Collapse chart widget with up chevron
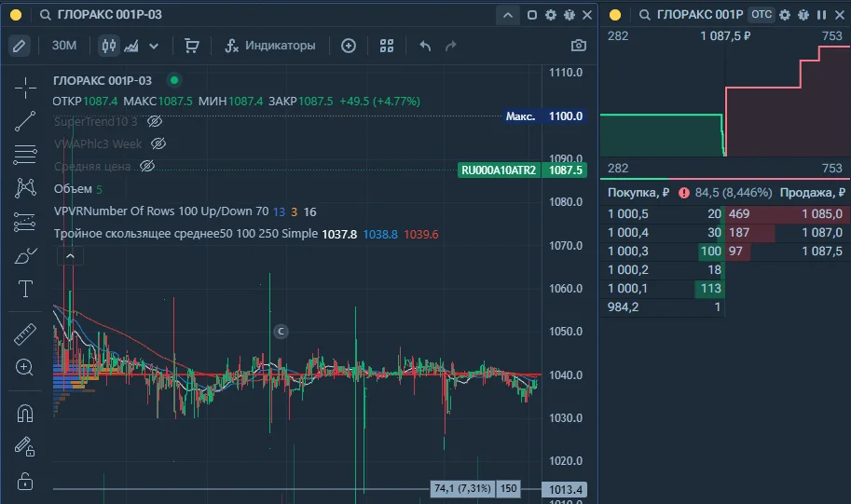Screen dimensions: 851x504 pos(508,15)
